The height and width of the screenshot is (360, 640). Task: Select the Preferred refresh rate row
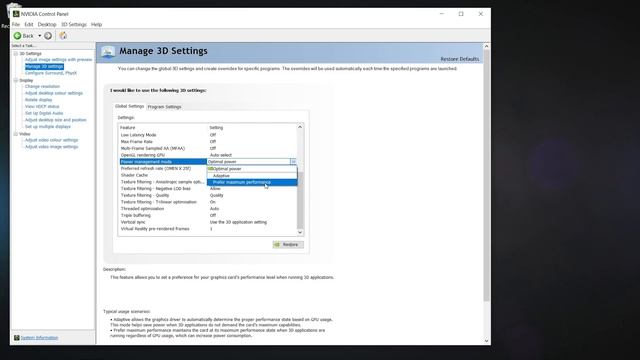tap(163, 169)
